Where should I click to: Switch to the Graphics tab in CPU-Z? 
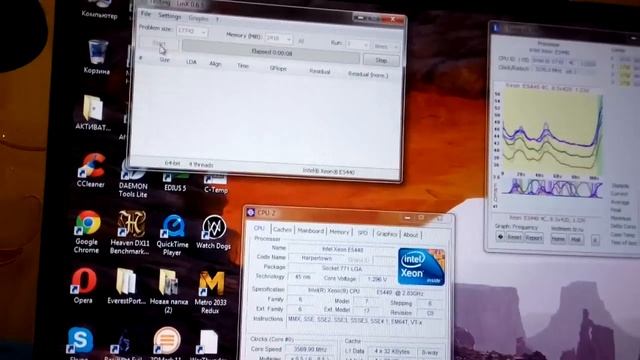387,234
